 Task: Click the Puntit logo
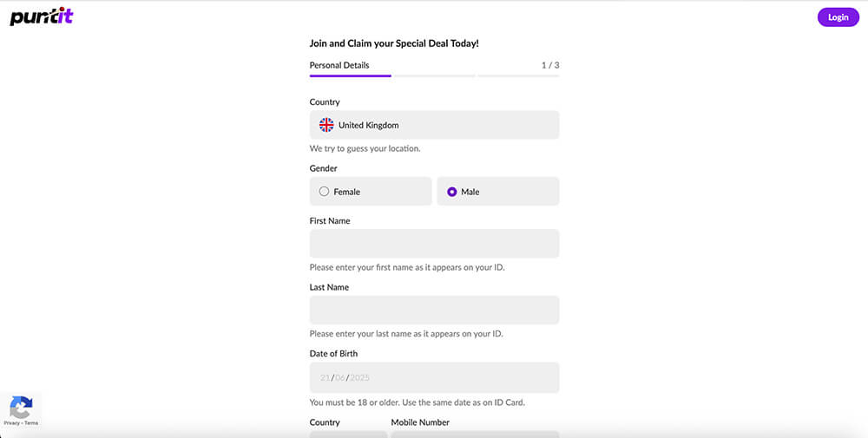[42, 16]
